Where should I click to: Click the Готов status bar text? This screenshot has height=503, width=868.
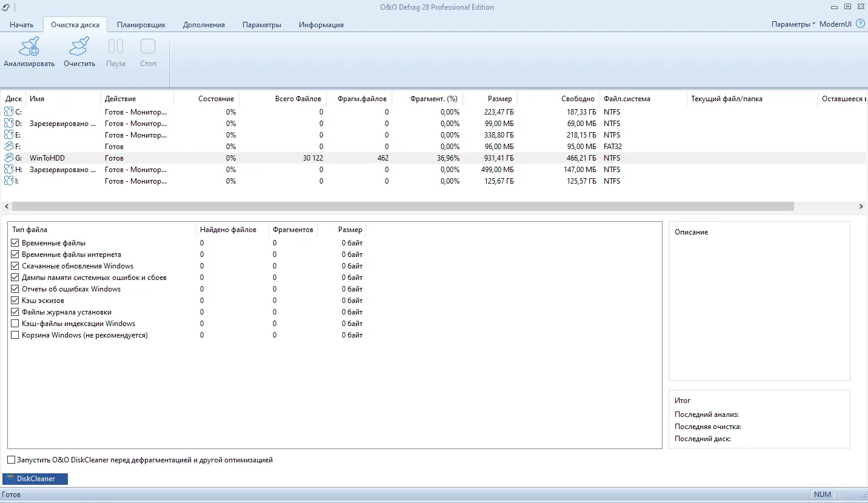[x=12, y=495]
